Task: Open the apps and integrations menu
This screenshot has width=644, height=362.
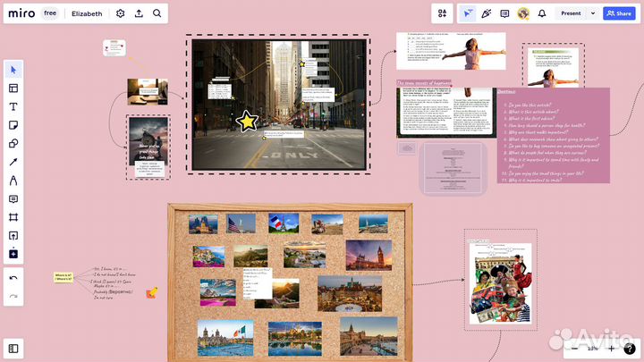Action: pos(442,13)
